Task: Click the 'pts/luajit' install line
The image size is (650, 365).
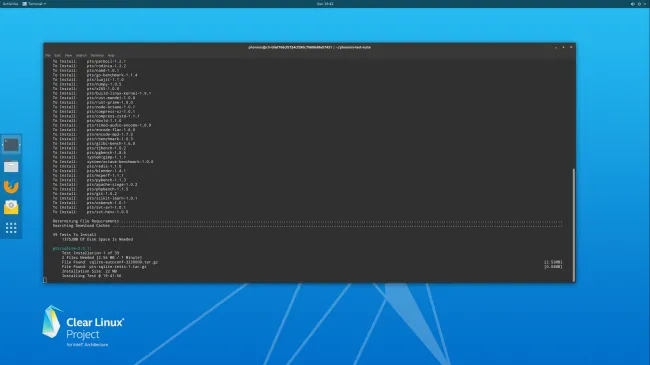Action: 88,80
